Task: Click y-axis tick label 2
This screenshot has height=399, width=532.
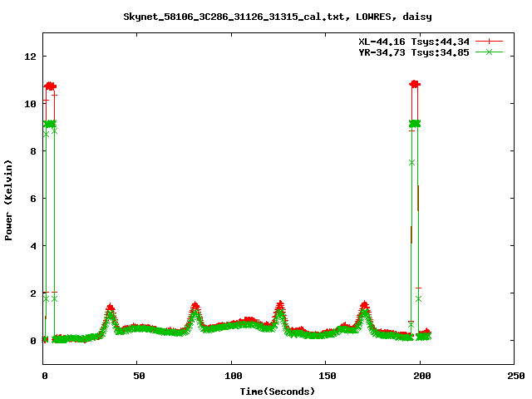Action: [33, 293]
